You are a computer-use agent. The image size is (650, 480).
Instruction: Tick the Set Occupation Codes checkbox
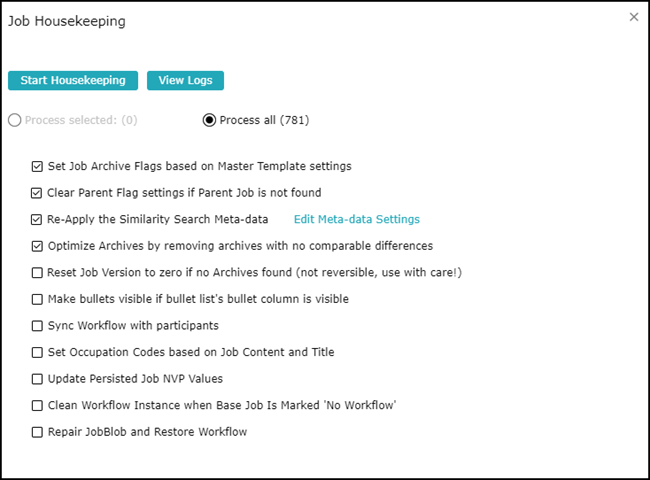pos(38,352)
